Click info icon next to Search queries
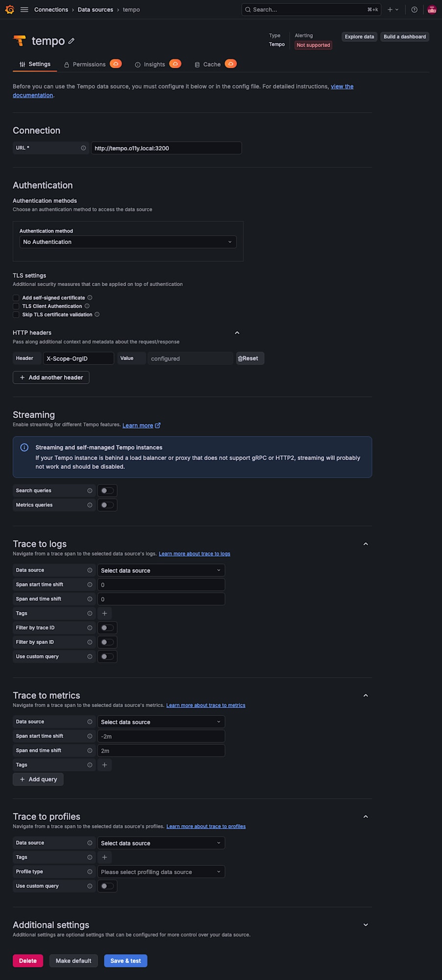The width and height of the screenshot is (442, 980). point(90,490)
